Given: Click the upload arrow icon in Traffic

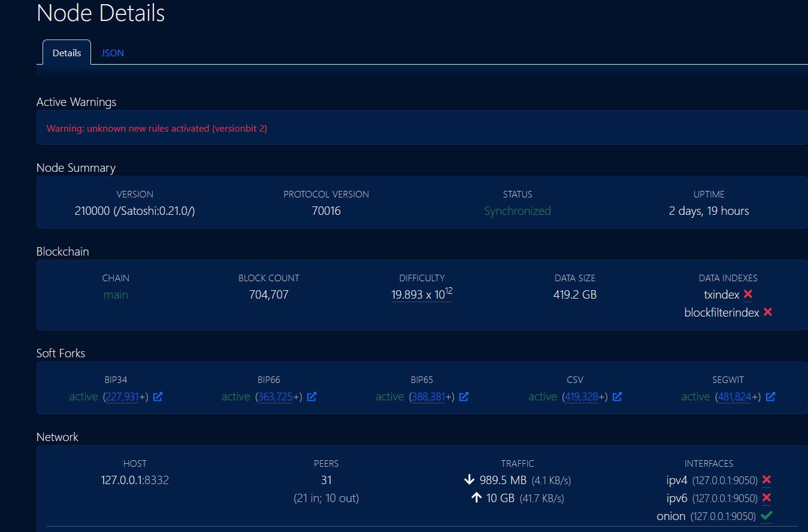Looking at the screenshot, I should click(x=476, y=497).
